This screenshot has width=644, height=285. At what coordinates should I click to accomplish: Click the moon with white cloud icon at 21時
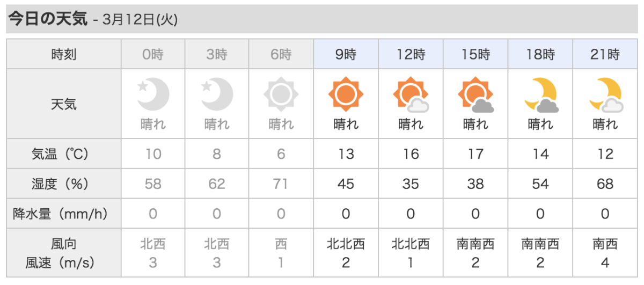point(605,96)
